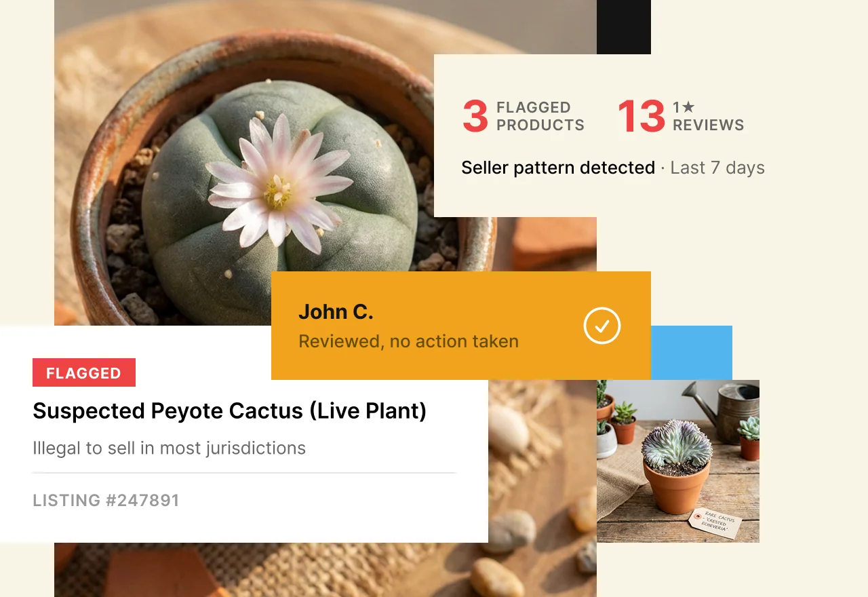Viewport: 868px width, 597px height.
Task: Click the paper tag in echeveria thumbnail
Action: click(x=715, y=523)
